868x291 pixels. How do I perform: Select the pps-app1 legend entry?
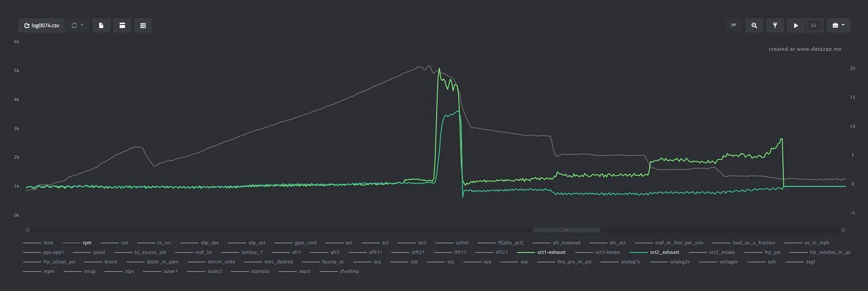click(x=43, y=253)
